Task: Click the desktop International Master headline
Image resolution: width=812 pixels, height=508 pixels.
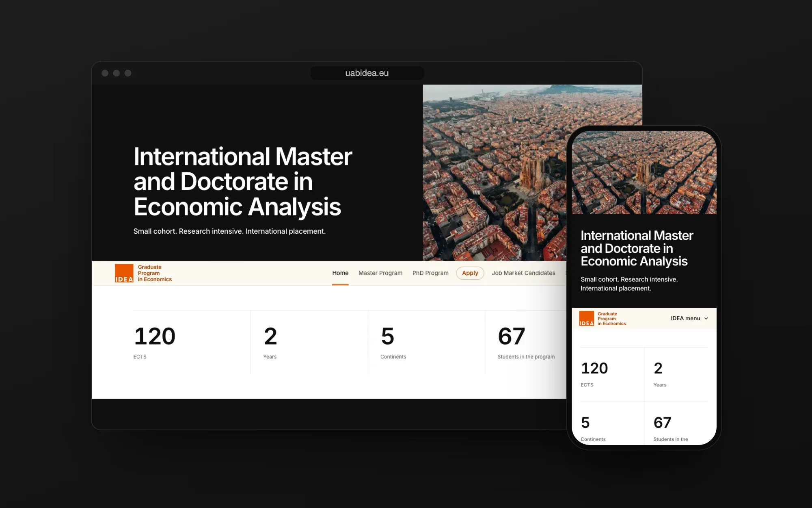Action: [243, 182]
